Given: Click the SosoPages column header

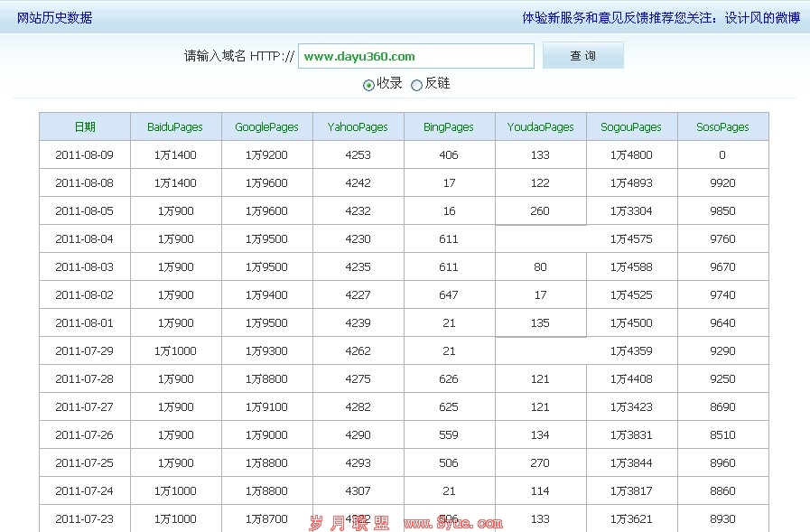Looking at the screenshot, I should [722, 127].
